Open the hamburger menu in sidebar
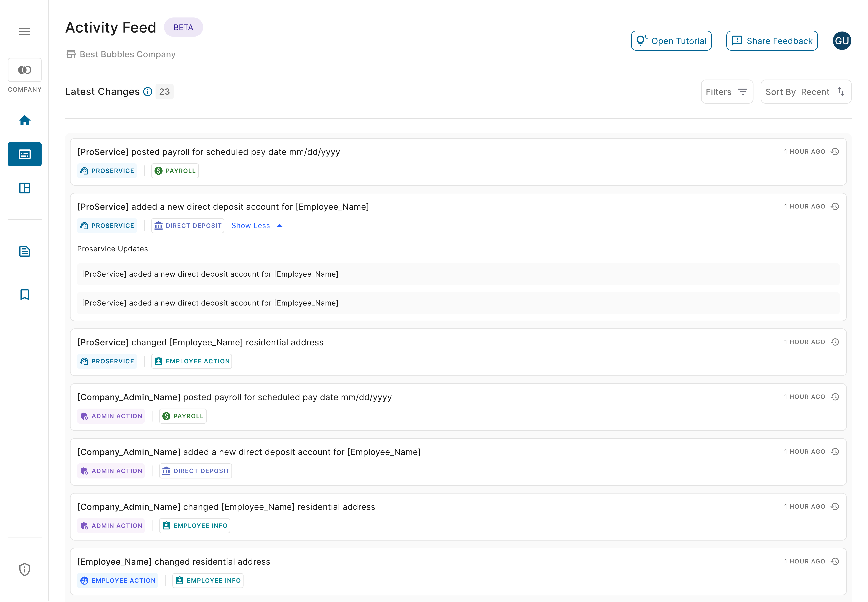868x602 pixels. click(25, 31)
